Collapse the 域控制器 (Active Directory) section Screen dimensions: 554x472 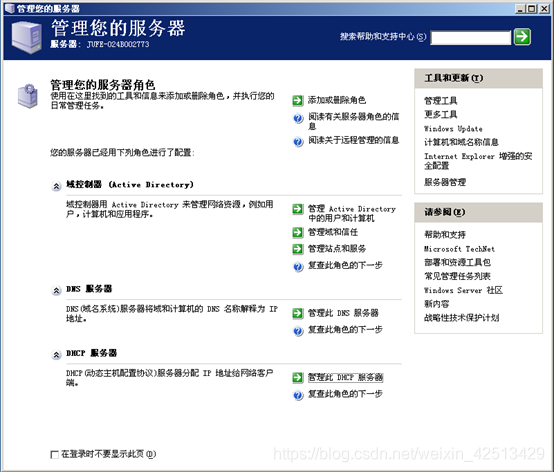click(x=56, y=186)
